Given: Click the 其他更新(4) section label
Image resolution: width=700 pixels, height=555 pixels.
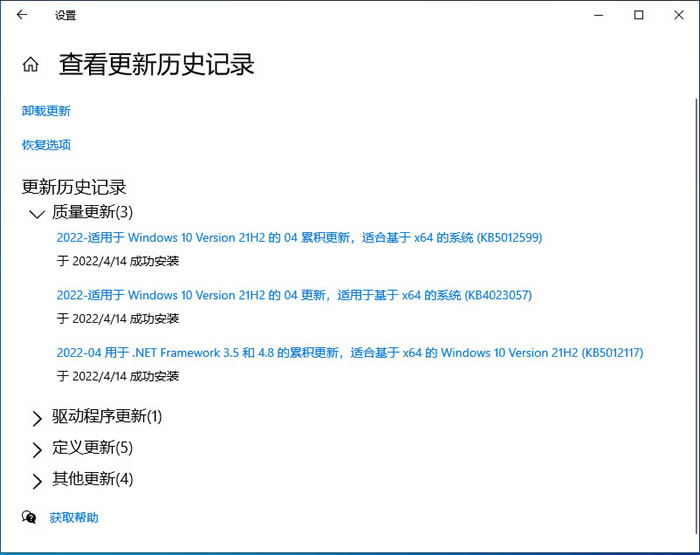Looking at the screenshot, I should tap(92, 479).
